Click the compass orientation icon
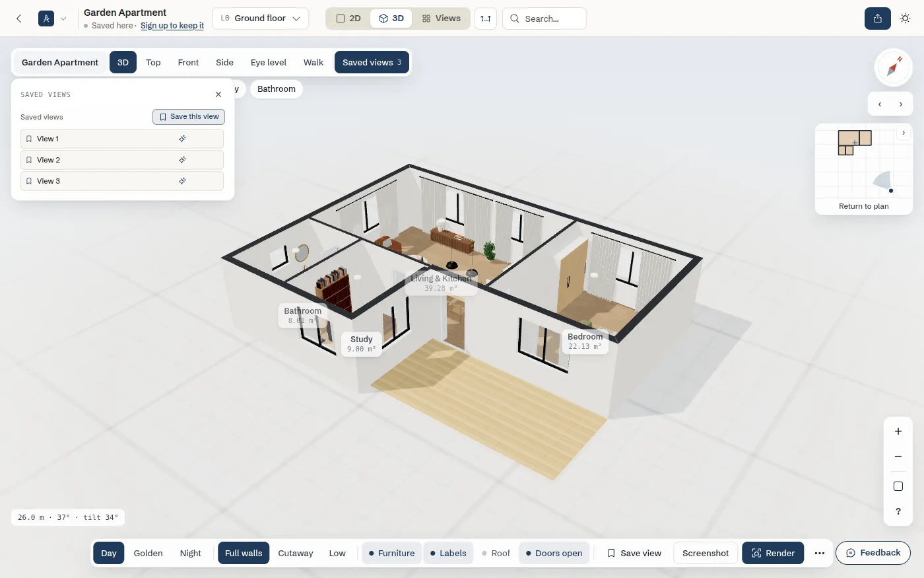This screenshot has width=924, height=578. (x=894, y=67)
